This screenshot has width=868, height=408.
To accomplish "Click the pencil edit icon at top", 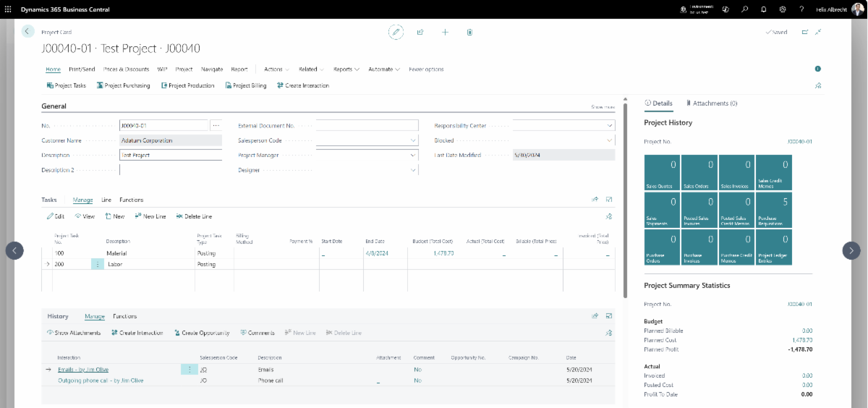I will [x=396, y=32].
